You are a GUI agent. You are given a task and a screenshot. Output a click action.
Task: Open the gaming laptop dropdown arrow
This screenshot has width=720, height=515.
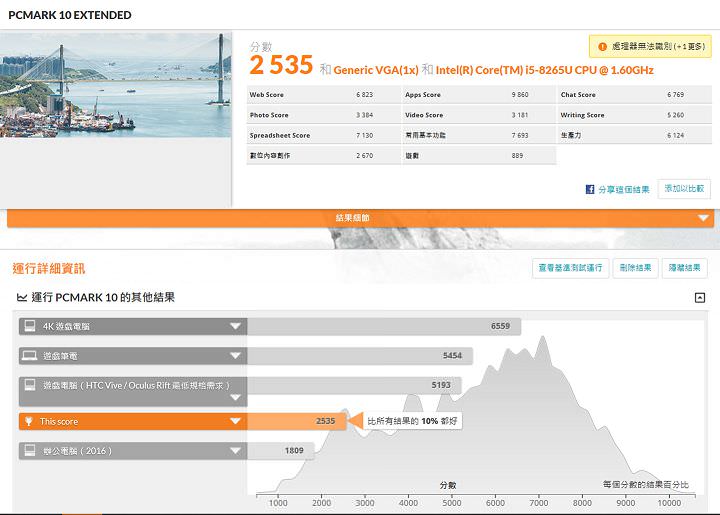pyautogui.click(x=236, y=355)
